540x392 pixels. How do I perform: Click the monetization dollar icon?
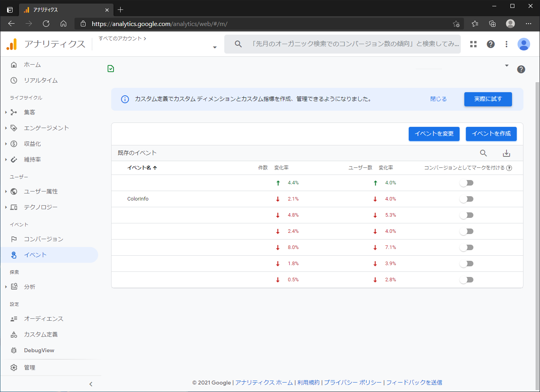coord(14,144)
